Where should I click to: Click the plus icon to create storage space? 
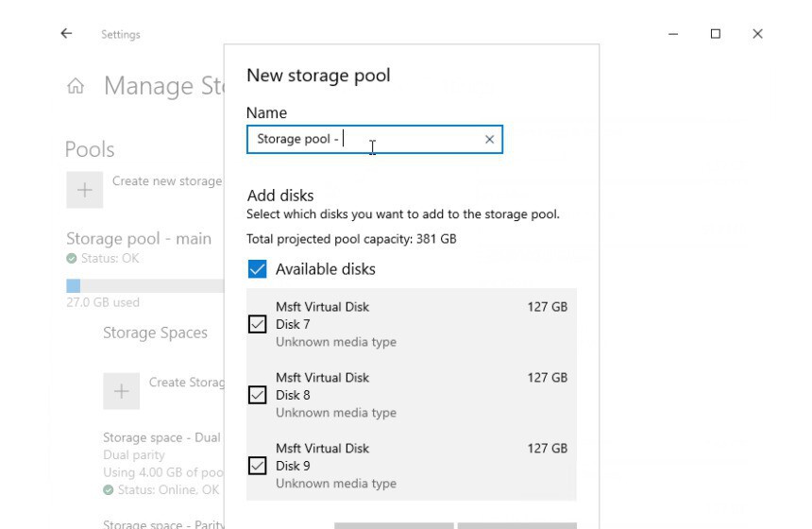tap(121, 391)
